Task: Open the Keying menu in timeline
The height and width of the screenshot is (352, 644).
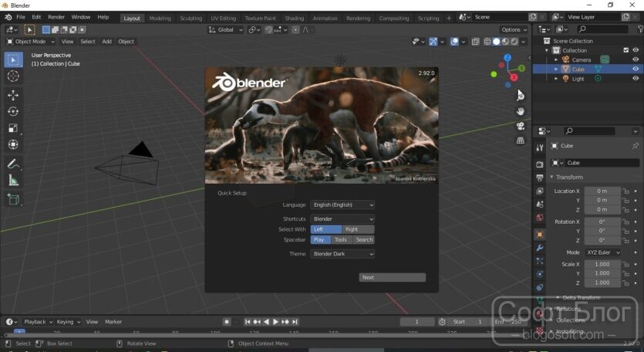Action: pyautogui.click(x=68, y=322)
